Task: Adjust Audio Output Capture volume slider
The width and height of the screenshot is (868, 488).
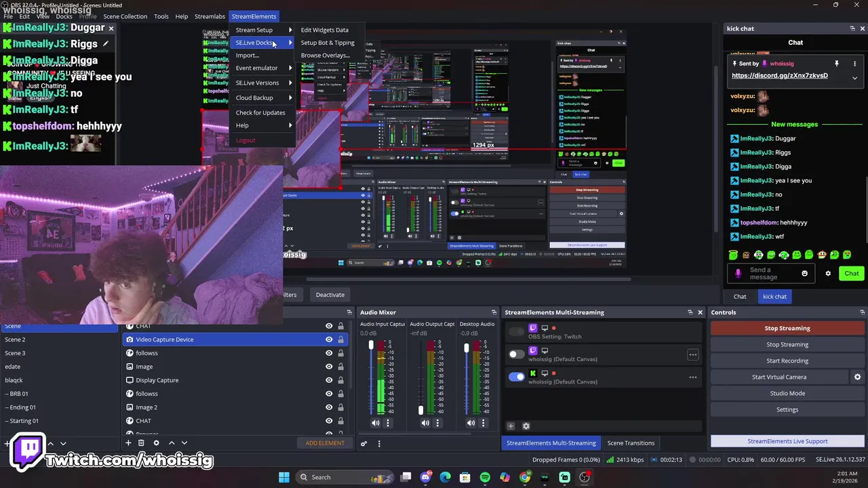Action: click(x=420, y=376)
